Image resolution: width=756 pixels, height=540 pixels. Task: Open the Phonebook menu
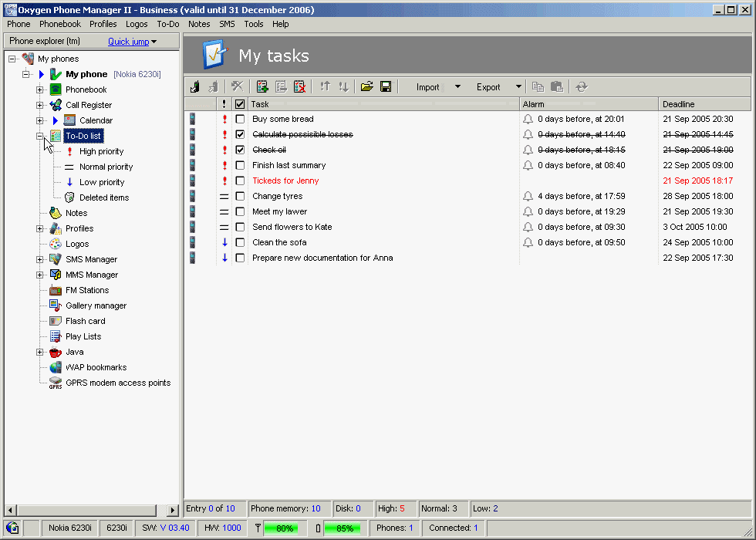60,24
